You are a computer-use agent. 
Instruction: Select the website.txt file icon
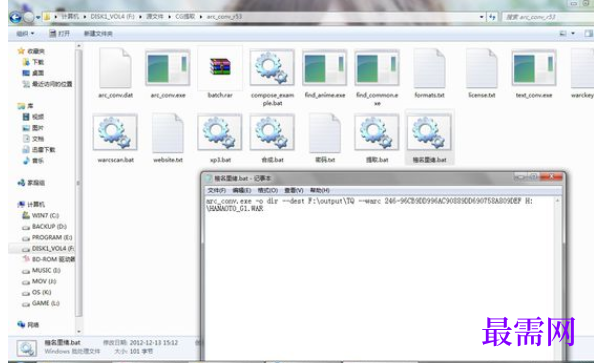(168, 133)
